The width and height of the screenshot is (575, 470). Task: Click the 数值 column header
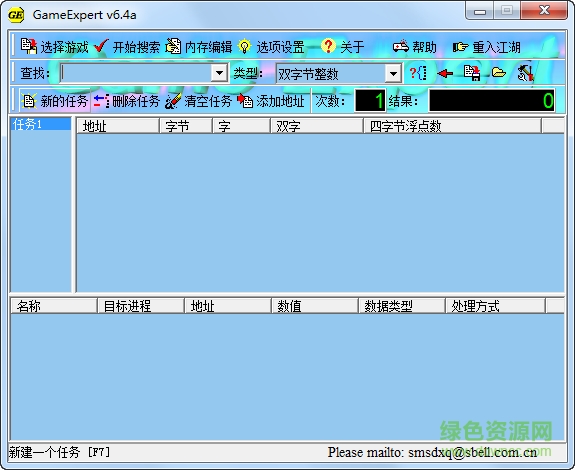[x=315, y=305]
